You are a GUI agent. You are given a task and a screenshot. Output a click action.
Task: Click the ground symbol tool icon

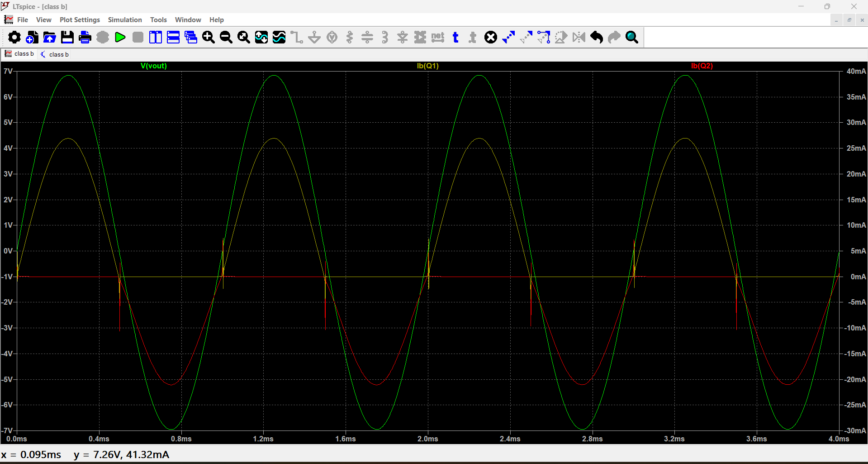point(314,37)
